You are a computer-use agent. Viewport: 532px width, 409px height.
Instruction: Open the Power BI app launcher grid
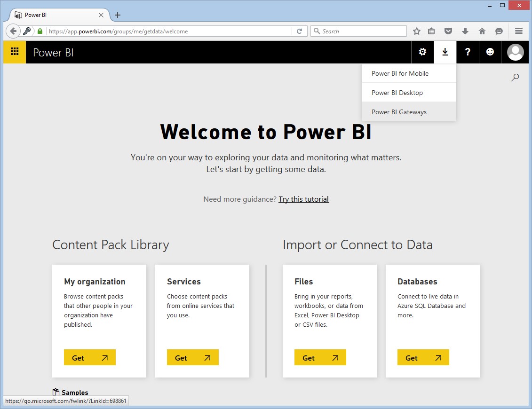click(15, 52)
